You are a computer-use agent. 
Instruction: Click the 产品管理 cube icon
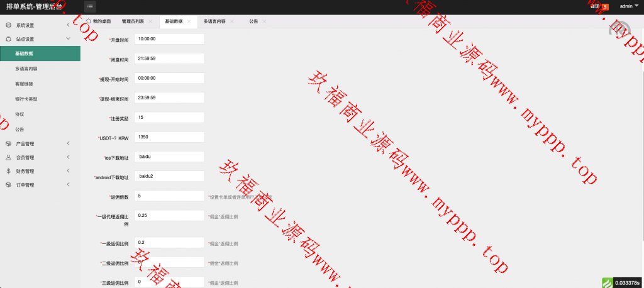8,143
